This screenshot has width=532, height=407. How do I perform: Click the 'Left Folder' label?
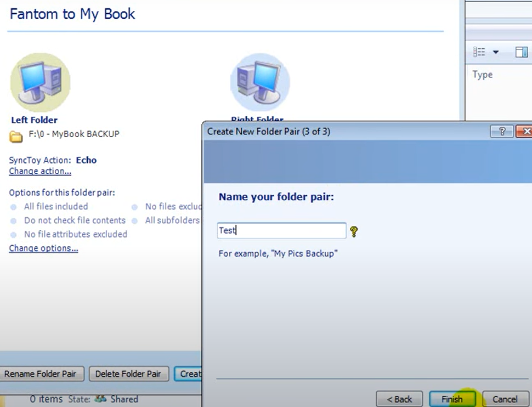point(34,120)
